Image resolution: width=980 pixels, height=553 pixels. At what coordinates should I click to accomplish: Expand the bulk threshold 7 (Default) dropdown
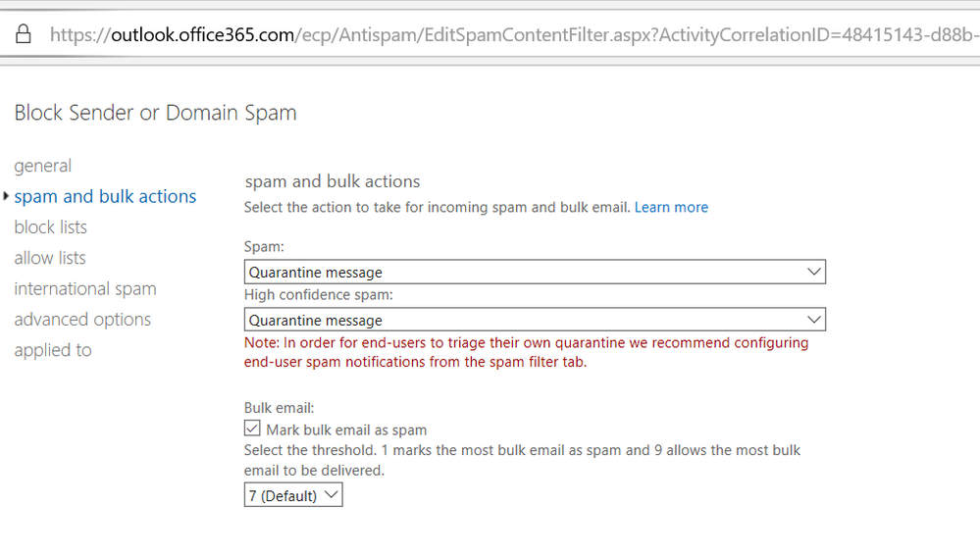click(292, 495)
